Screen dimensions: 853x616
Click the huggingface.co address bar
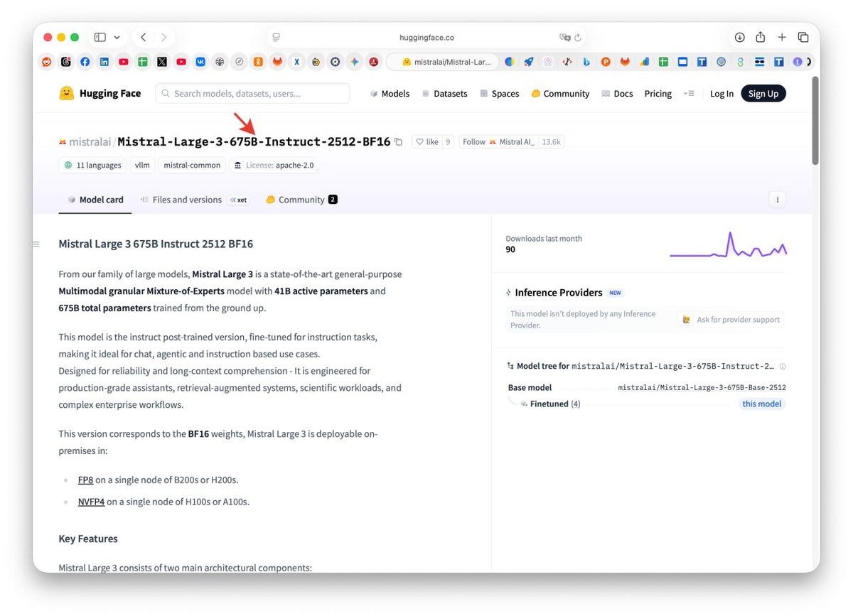pos(426,38)
